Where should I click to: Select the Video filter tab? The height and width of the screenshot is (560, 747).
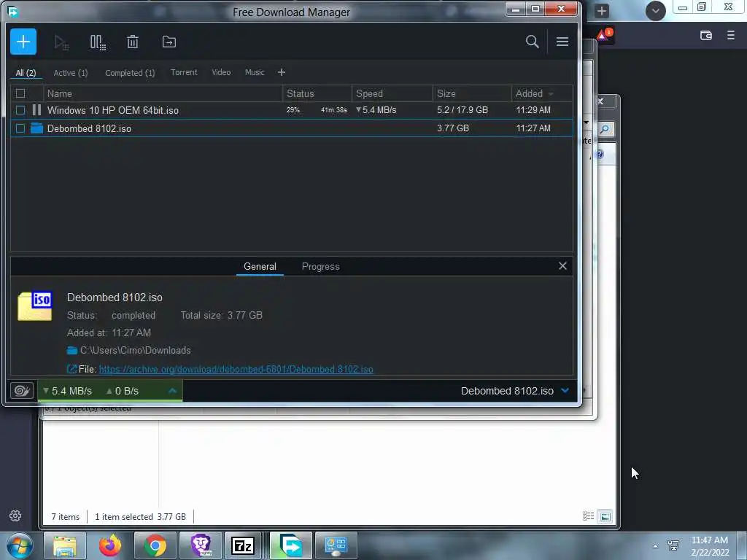pyautogui.click(x=221, y=72)
